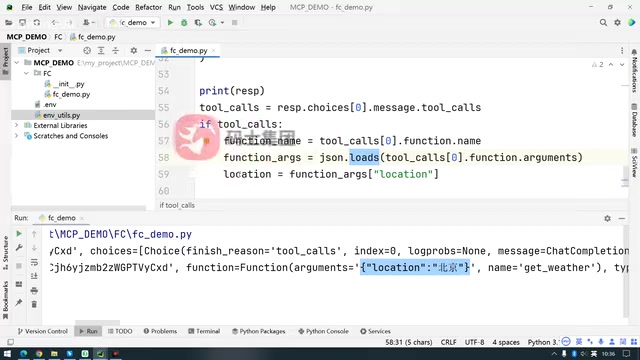This screenshot has height=360, width=640.
Task: Hide Run panel minus icon
Action: tap(622, 218)
